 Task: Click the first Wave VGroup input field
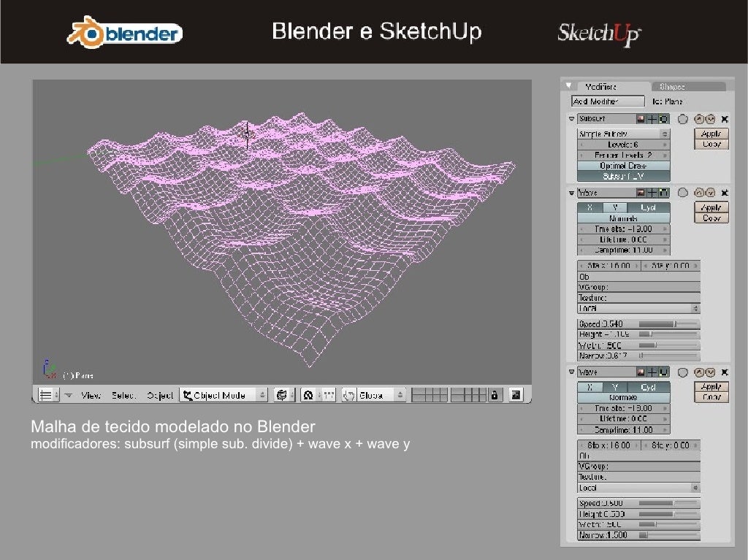click(x=638, y=287)
